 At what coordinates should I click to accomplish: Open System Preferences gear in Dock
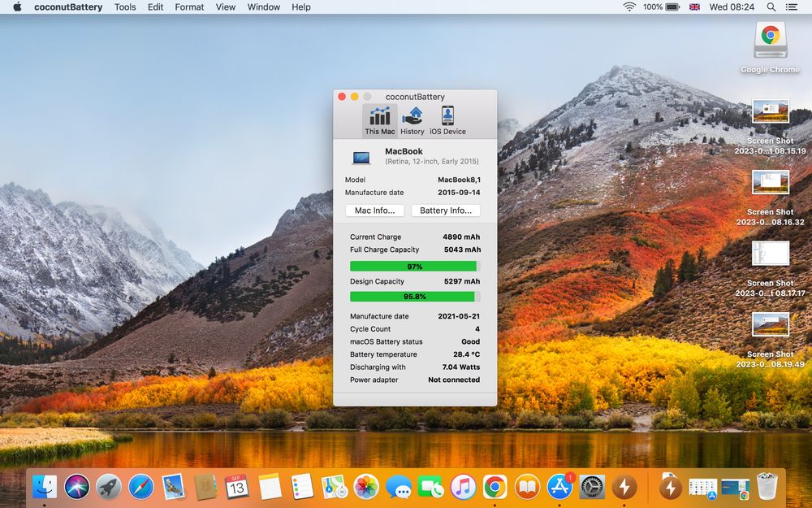(x=591, y=487)
